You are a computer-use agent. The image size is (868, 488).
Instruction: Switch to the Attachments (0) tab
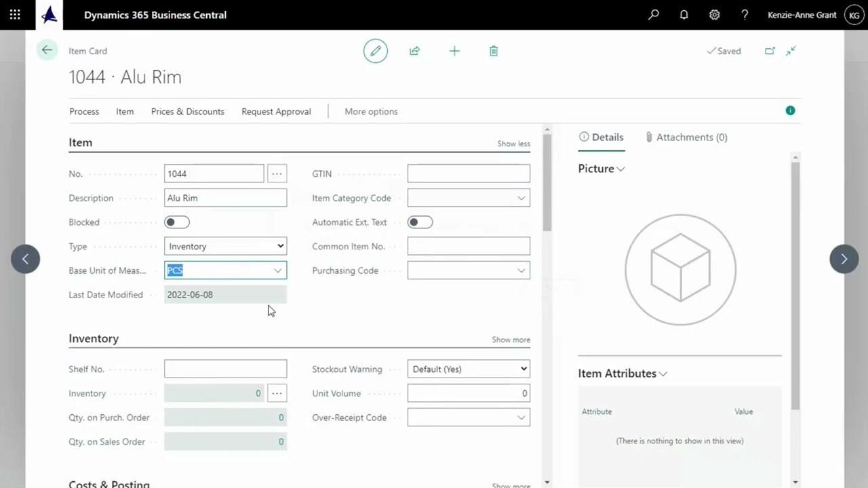686,137
